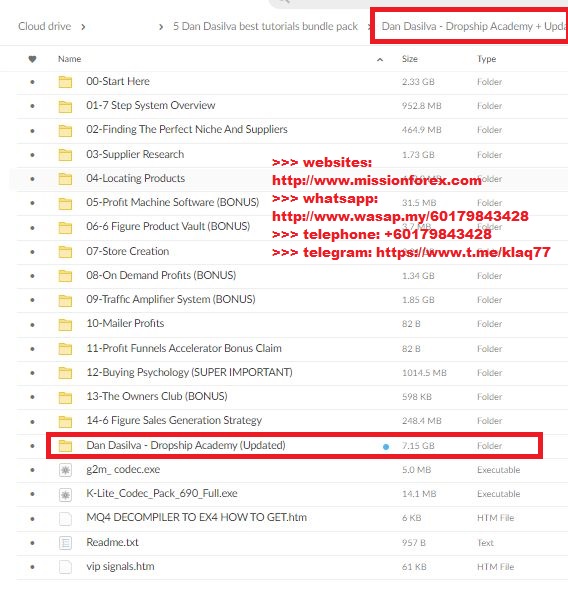This screenshot has height=592, width=568.
Task: Sort files by Size column header
Action: (x=410, y=59)
